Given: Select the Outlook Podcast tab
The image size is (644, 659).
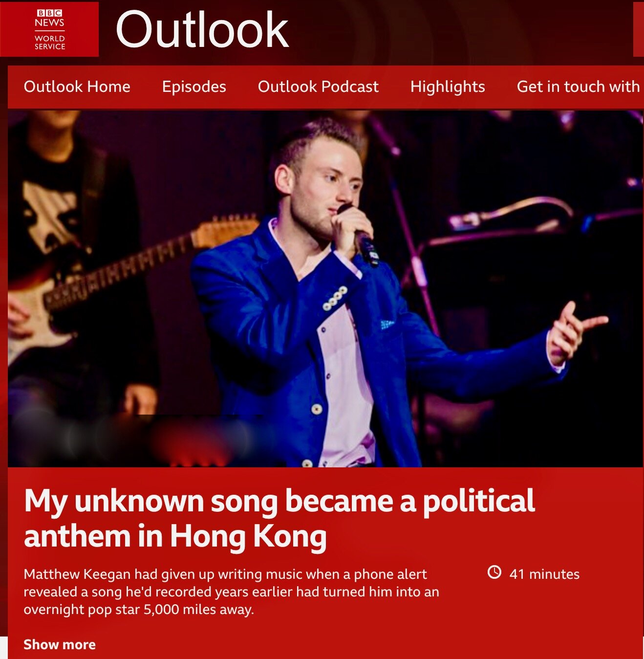Looking at the screenshot, I should pos(318,87).
